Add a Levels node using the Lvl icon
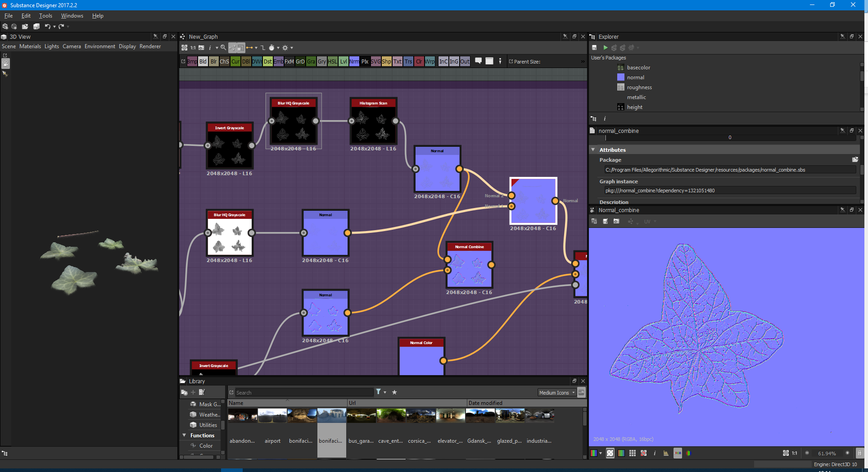 (344, 61)
